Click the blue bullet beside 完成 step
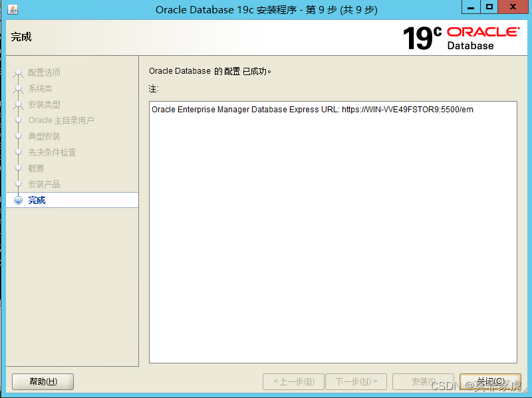532x398 pixels. [x=19, y=201]
